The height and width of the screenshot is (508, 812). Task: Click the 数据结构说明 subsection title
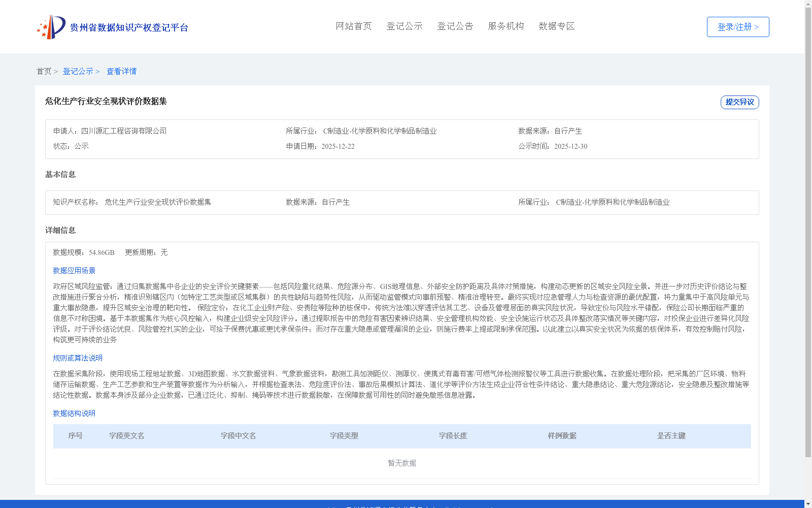click(x=74, y=414)
